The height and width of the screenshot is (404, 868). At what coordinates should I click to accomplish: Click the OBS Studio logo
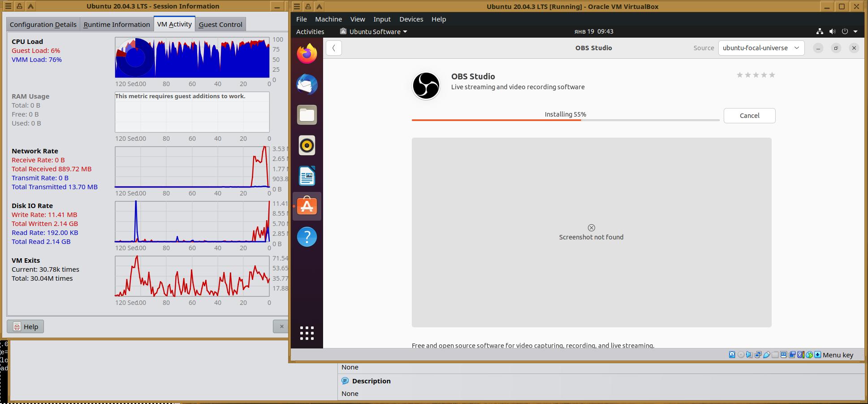[426, 86]
